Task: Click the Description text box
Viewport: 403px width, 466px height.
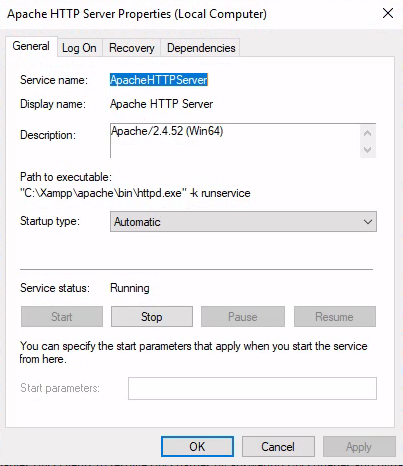Action: [x=235, y=140]
